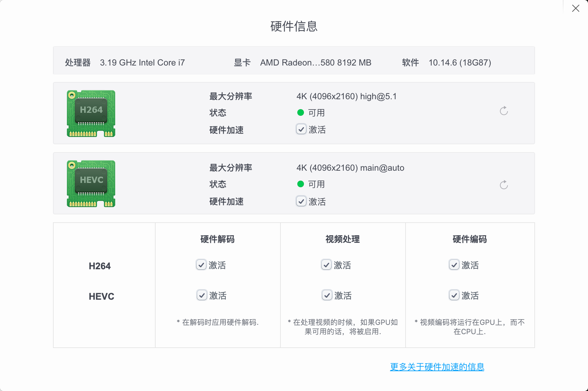Click the HEVC chip icon
588x391 pixels.
pyautogui.click(x=91, y=184)
